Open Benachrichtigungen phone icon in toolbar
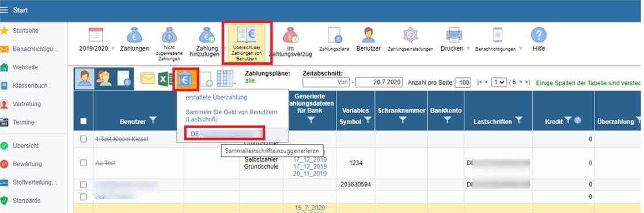Viewport: 644px width, 213px height. click(x=497, y=35)
